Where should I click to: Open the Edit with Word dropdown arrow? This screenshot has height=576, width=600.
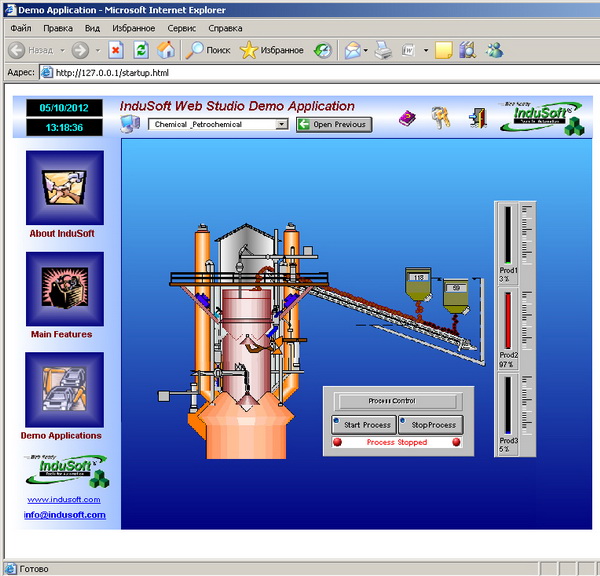426,50
